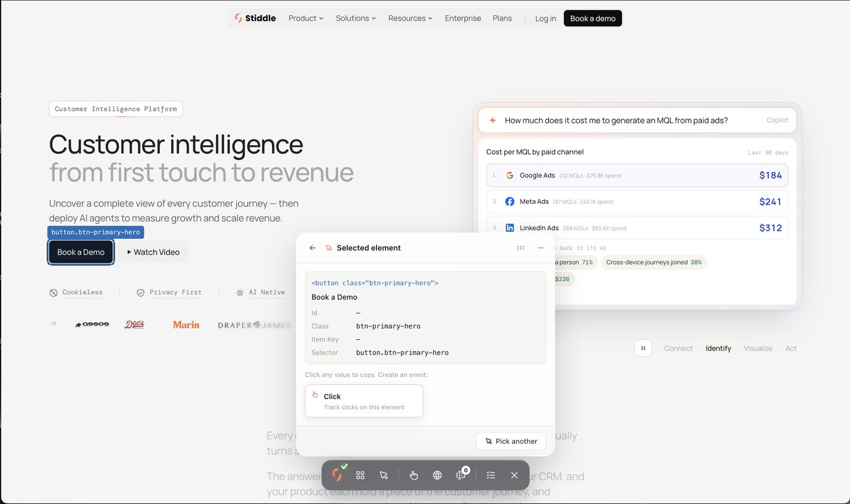Click the Stiddle logo in floating toolbar
The height and width of the screenshot is (504, 850).
tap(337, 475)
